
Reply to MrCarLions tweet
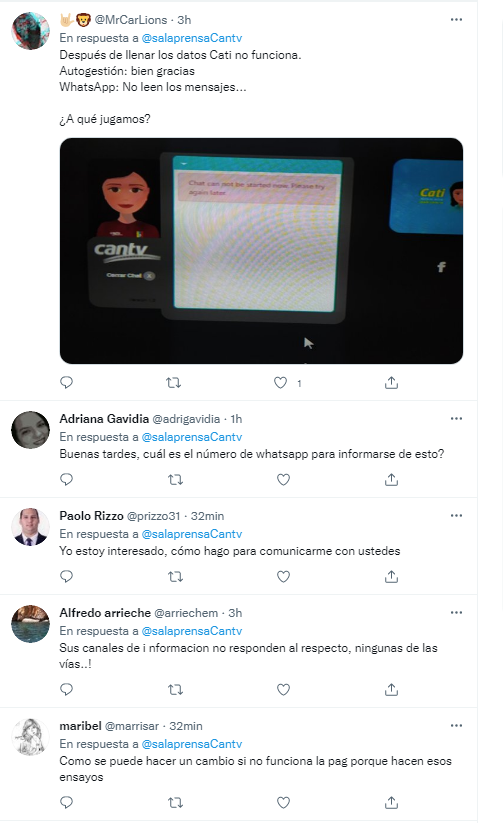(67, 383)
